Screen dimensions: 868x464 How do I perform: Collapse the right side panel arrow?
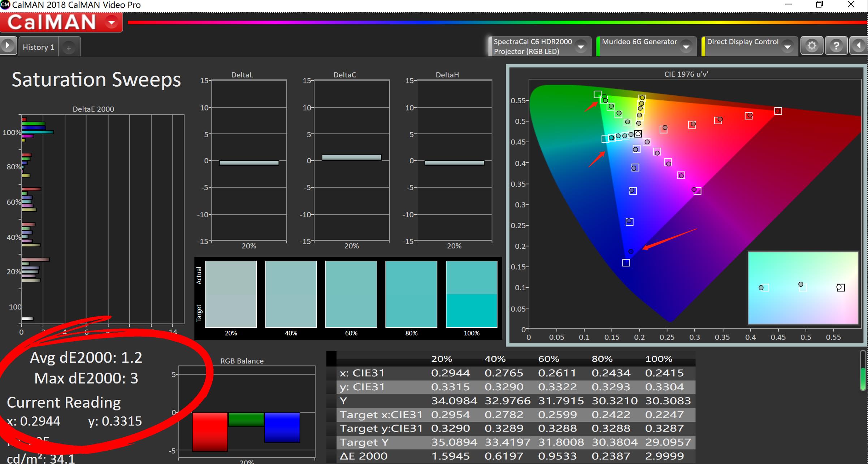click(859, 46)
